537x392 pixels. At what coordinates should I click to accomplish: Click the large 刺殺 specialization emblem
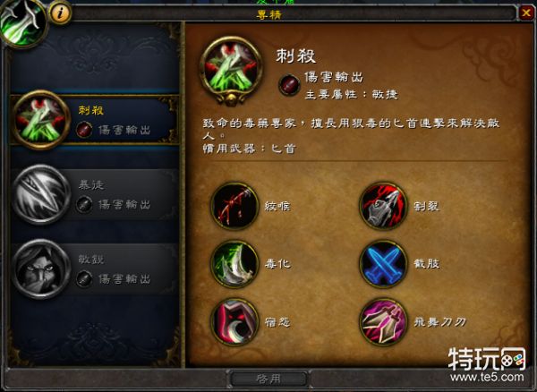tap(232, 70)
